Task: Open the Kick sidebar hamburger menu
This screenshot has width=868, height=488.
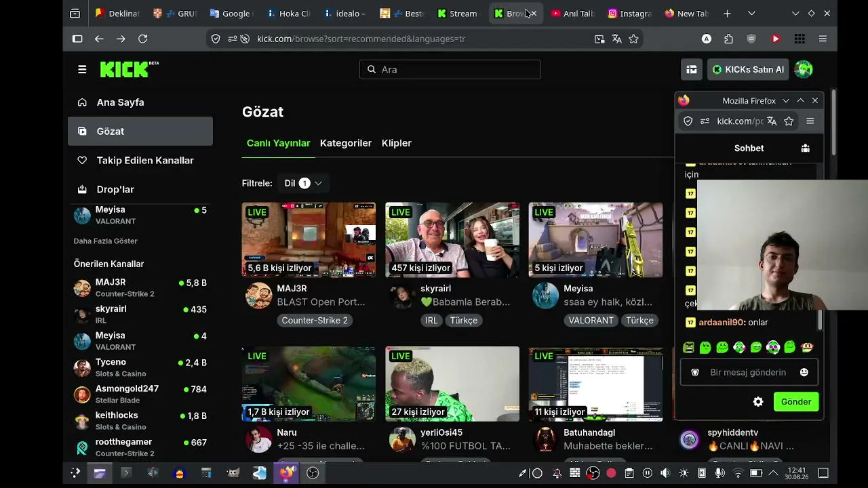Action: click(82, 69)
